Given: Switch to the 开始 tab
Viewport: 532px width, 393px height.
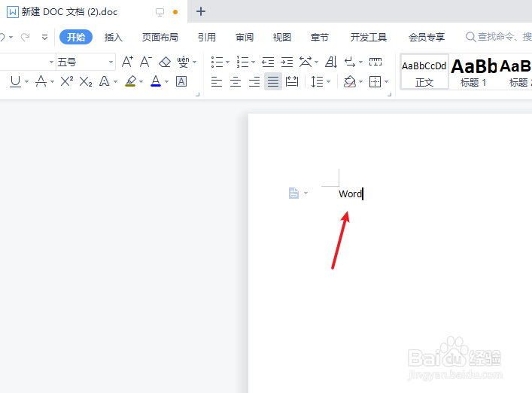Looking at the screenshot, I should pyautogui.click(x=76, y=37).
